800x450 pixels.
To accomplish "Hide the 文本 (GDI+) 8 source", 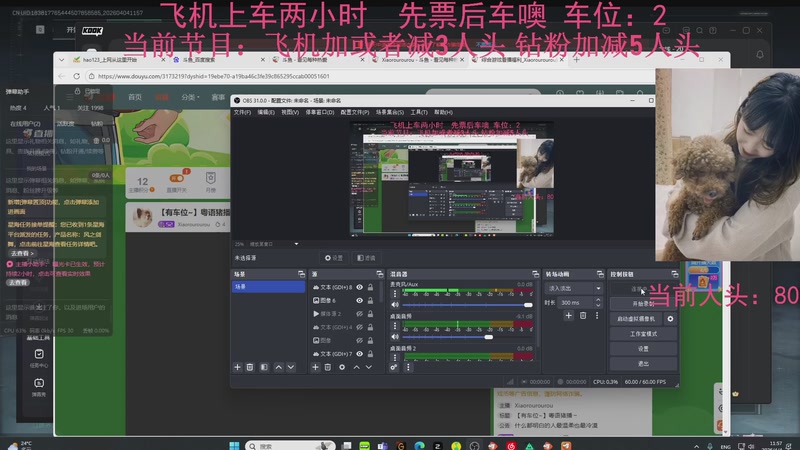I will tap(360, 287).
